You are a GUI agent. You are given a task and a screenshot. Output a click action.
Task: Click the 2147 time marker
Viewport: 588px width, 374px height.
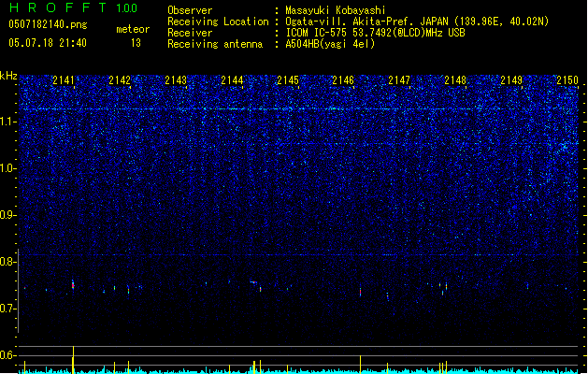coord(399,80)
